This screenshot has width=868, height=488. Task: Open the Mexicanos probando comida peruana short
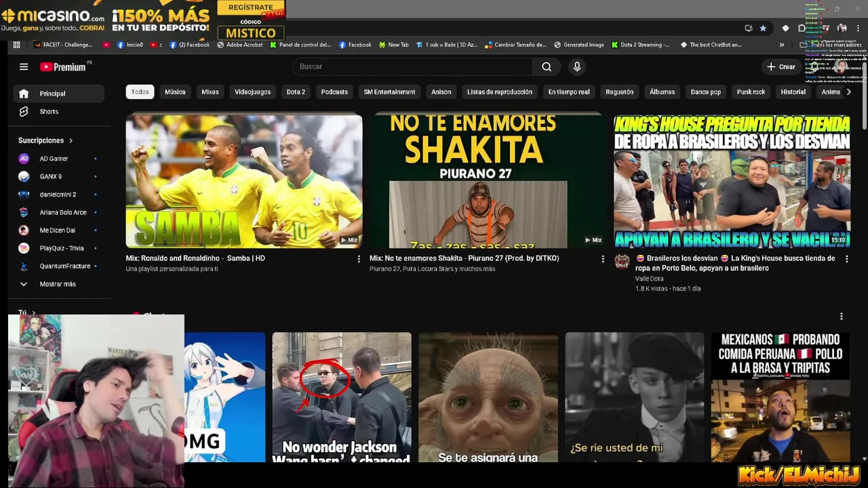781,397
